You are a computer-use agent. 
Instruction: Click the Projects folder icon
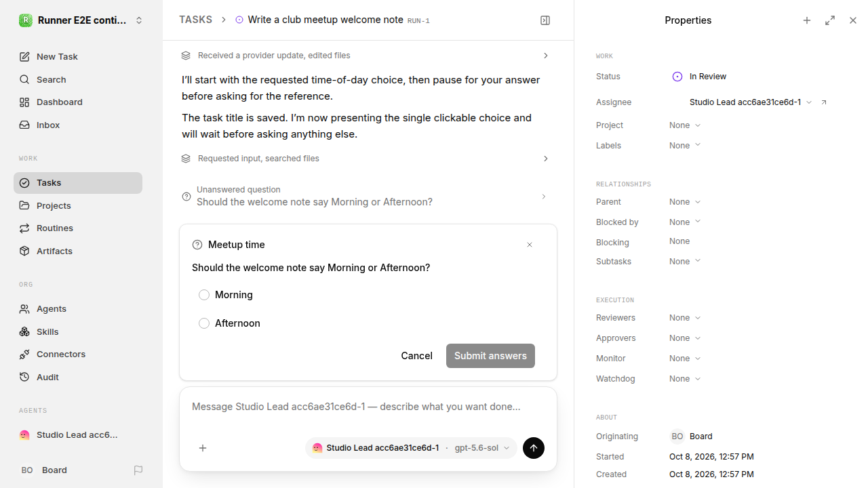pos(24,205)
